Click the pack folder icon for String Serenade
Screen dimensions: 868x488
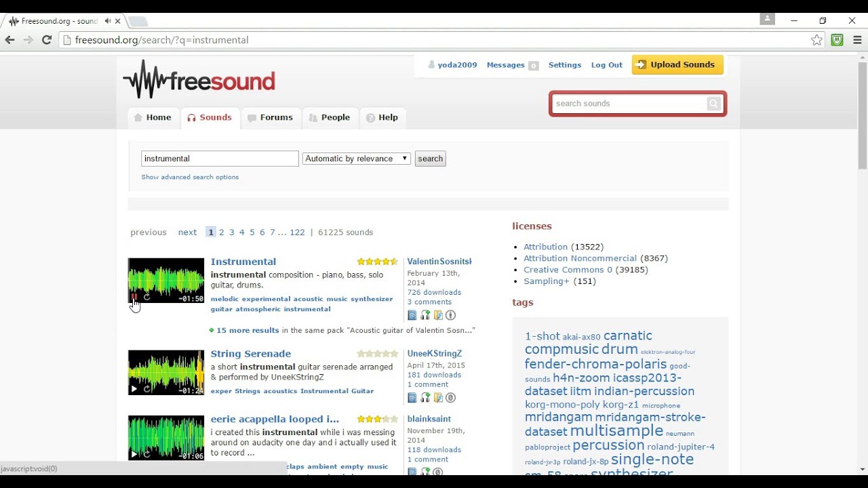[x=438, y=398]
